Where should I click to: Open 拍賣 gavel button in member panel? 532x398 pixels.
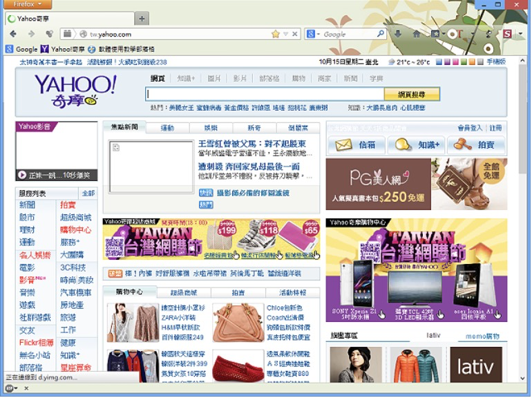476,145
